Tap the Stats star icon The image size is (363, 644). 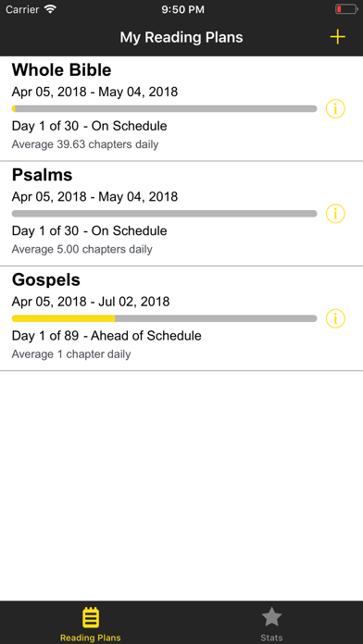click(x=271, y=617)
